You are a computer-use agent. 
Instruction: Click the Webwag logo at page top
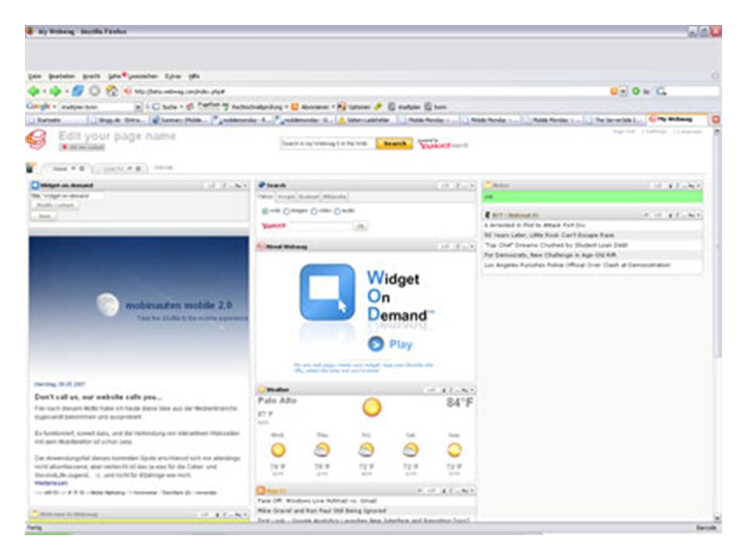click(37, 141)
